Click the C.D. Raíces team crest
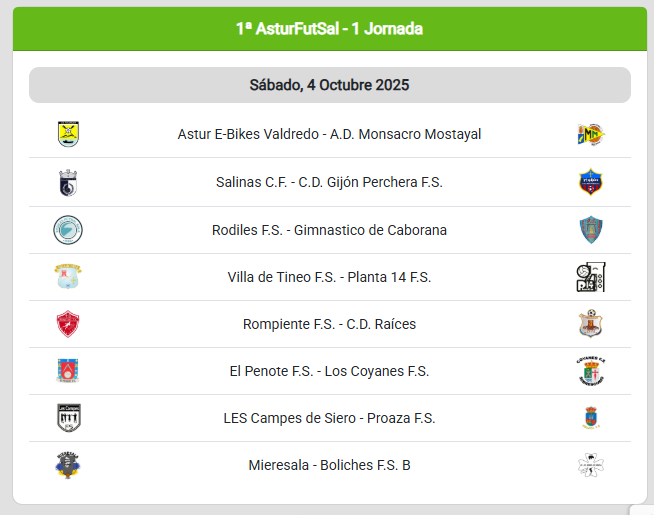Screen dimensions: 654x515 point(590,324)
